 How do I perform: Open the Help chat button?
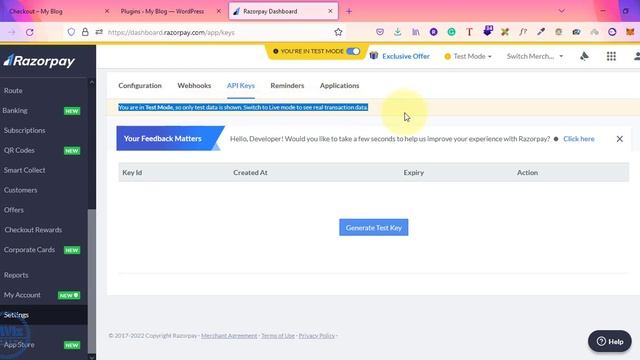click(610, 341)
